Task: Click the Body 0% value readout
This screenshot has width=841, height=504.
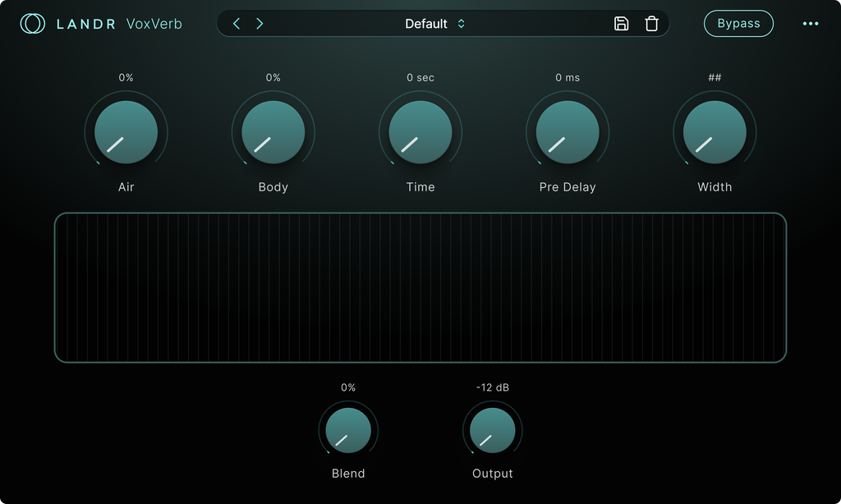Action: [x=273, y=78]
